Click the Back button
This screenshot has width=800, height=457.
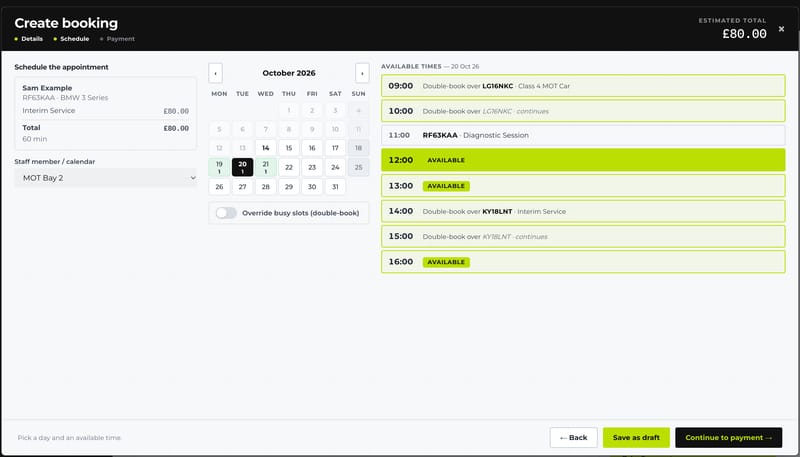[x=573, y=438]
